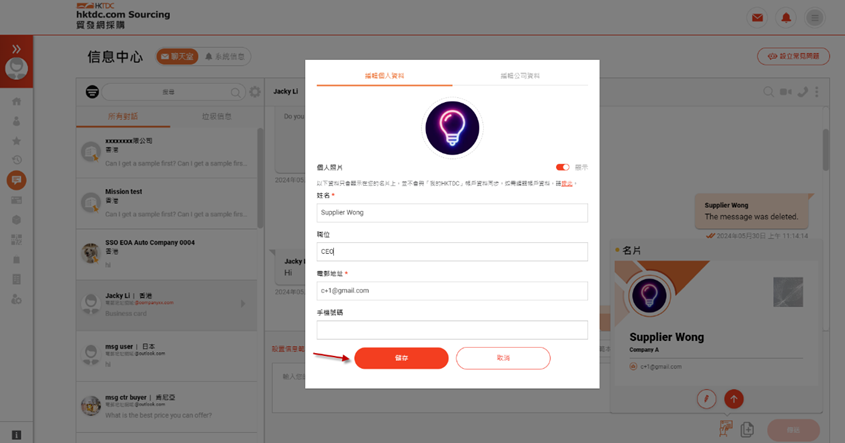This screenshot has width=845, height=443.
Task: Open chat settings gear icon
Action: tap(255, 92)
